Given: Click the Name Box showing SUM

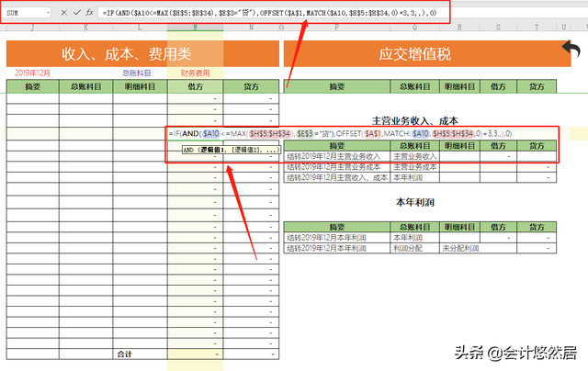Looking at the screenshot, I should click(x=26, y=13).
